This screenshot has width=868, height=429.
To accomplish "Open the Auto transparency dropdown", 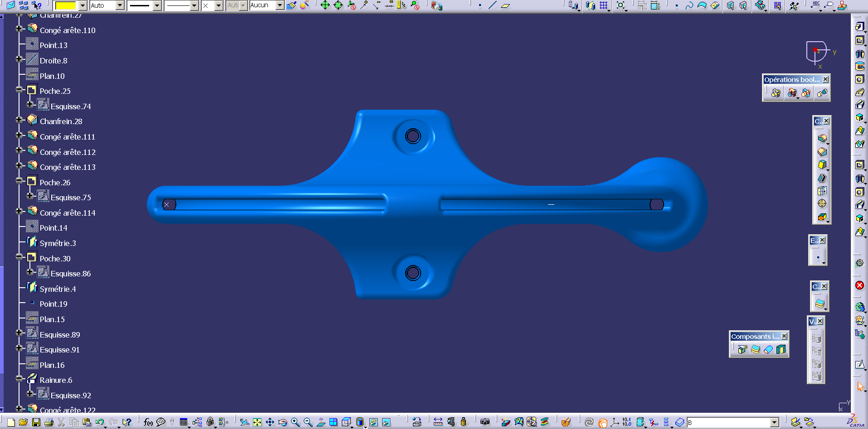I will (120, 5).
